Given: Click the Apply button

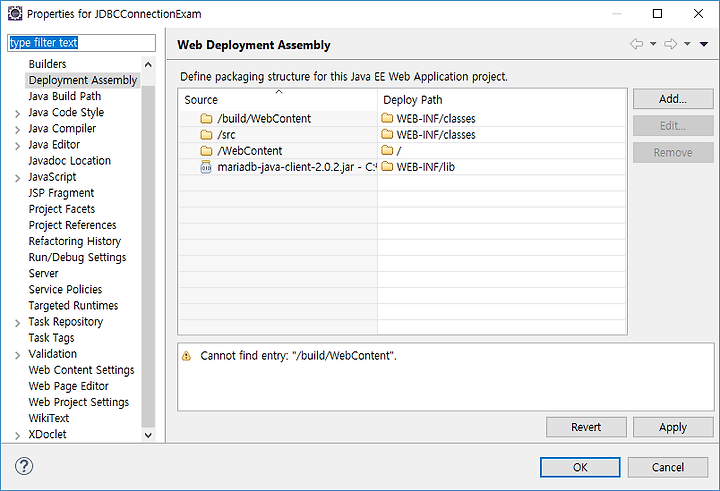Looking at the screenshot, I should [x=673, y=427].
